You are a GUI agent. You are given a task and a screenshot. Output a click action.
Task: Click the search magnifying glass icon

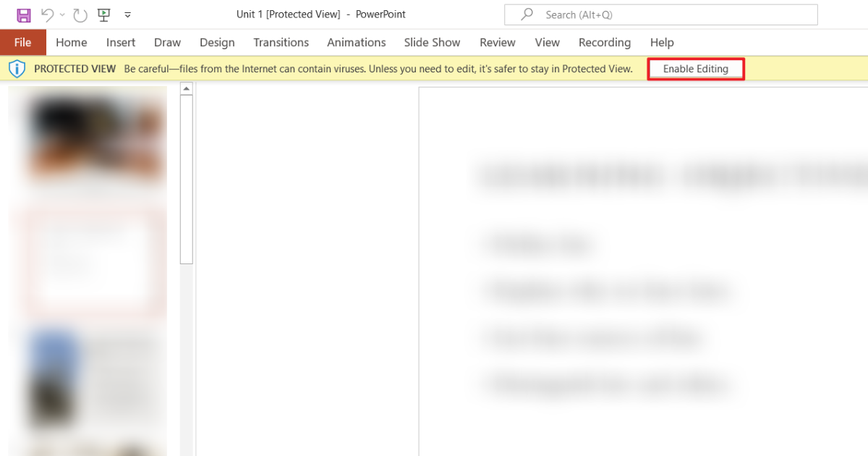(x=527, y=14)
